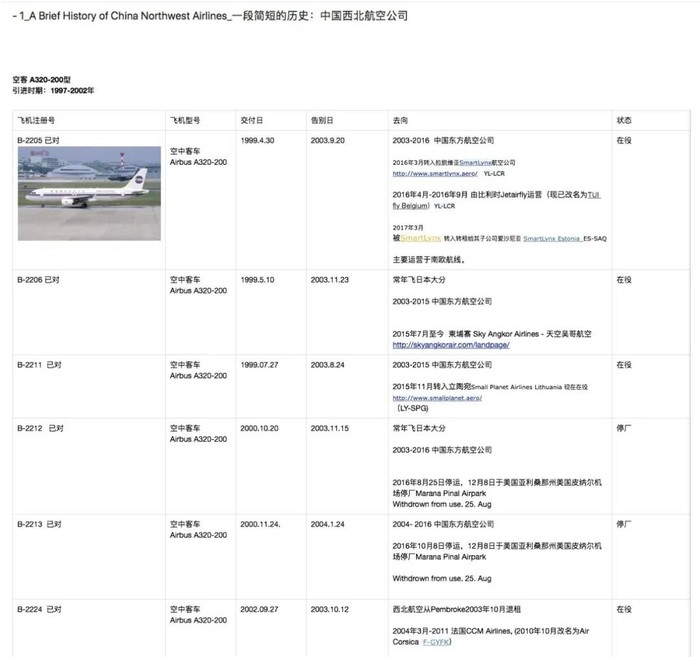Click the B-2205 aircraft photo thumbnail

point(89,194)
